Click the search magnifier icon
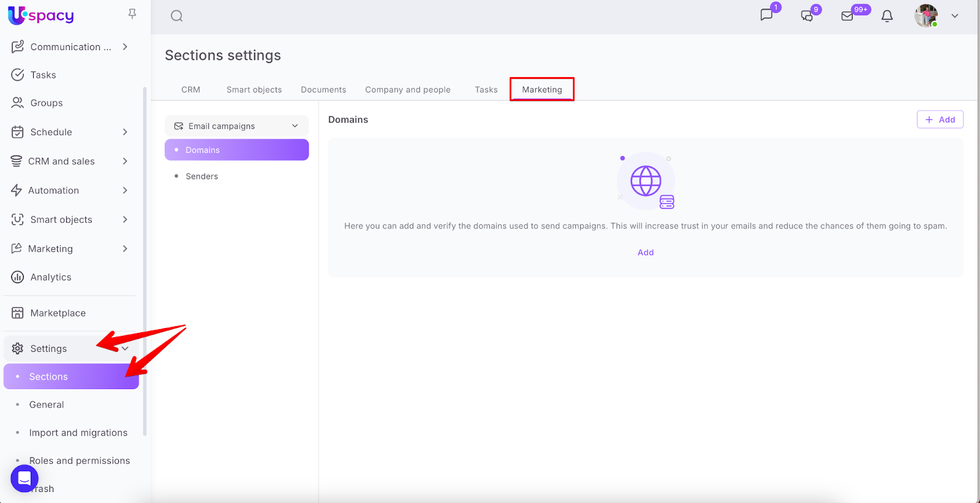 176,16
